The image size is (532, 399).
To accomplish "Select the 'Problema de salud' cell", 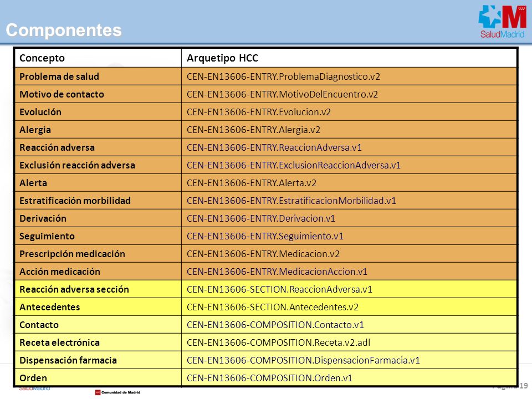I will point(98,76).
